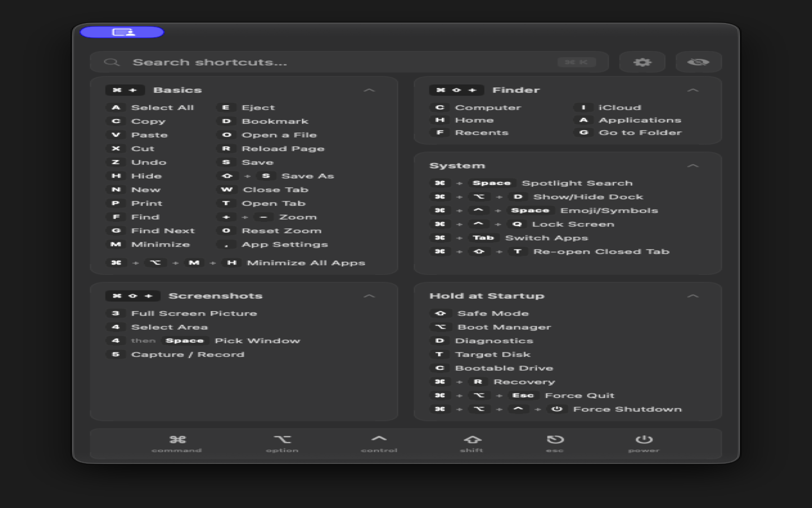The width and height of the screenshot is (812, 508).
Task: Click the Full Screen Picture shortcut
Action: [181, 313]
